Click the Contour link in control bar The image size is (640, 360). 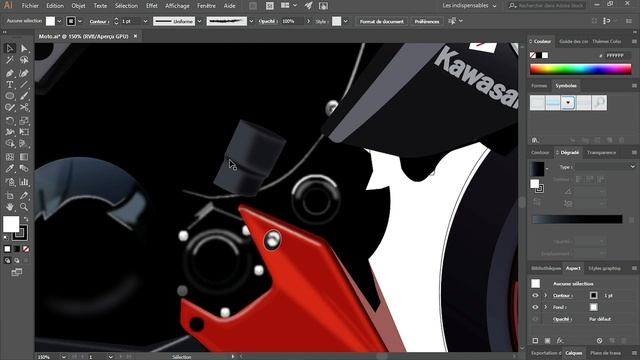[99, 22]
